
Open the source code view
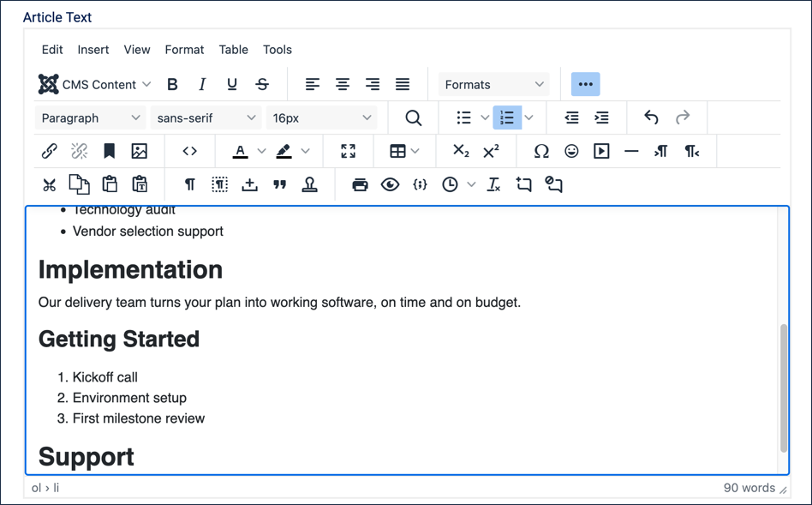189,151
